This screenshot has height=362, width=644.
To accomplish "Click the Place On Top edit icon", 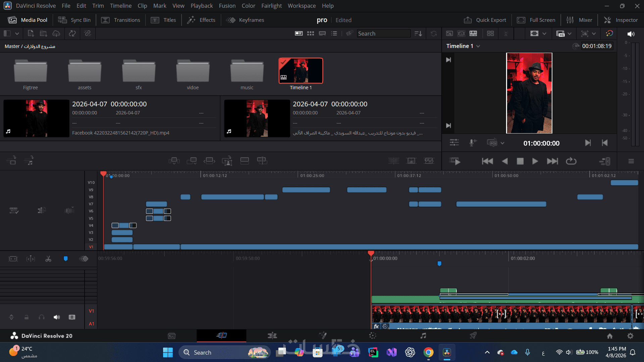I will click(245, 161).
